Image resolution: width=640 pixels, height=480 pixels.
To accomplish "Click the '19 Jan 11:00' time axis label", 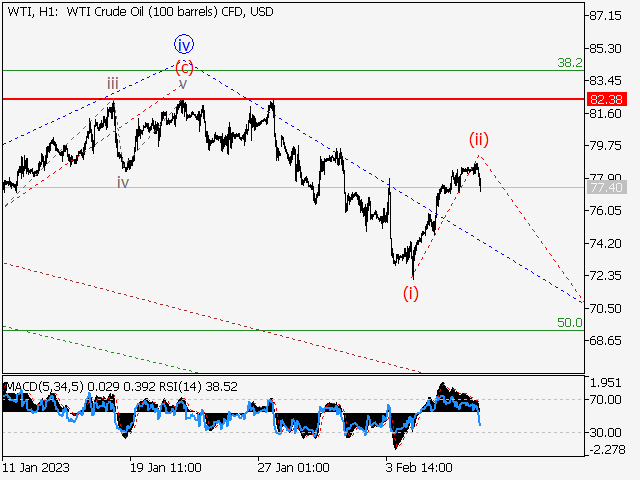I will point(166,467).
